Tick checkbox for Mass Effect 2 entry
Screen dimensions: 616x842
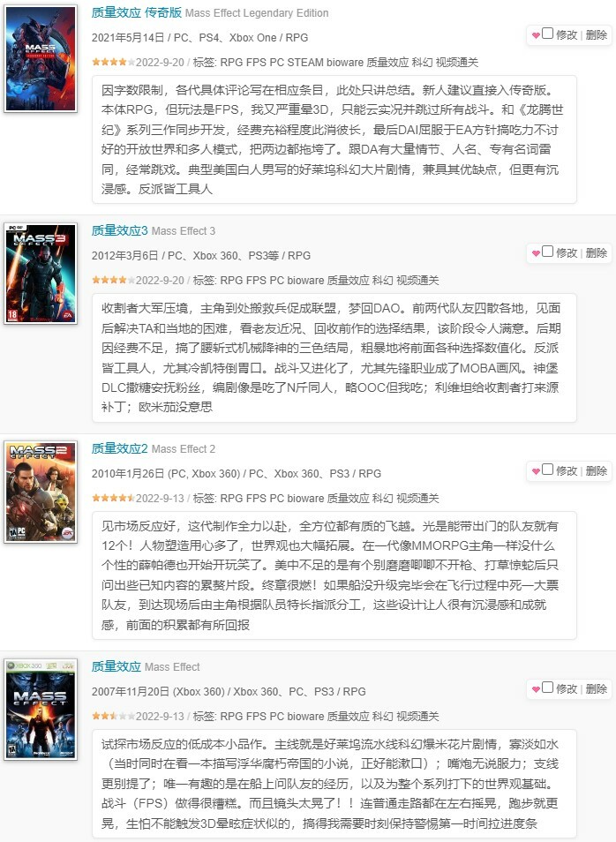[x=548, y=470]
